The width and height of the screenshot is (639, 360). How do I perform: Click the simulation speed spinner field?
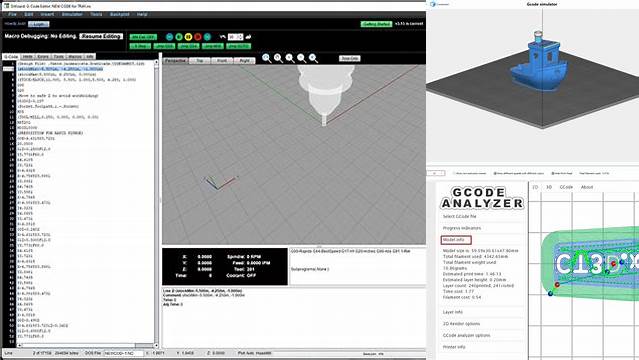[235, 37]
